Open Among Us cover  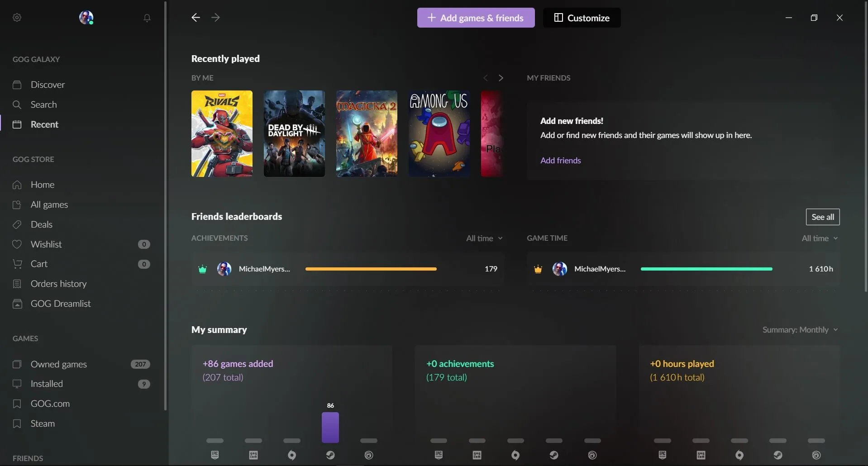point(439,133)
